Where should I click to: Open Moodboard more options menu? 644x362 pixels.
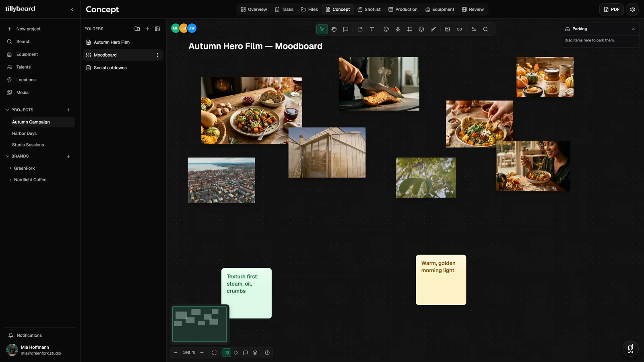click(x=157, y=55)
